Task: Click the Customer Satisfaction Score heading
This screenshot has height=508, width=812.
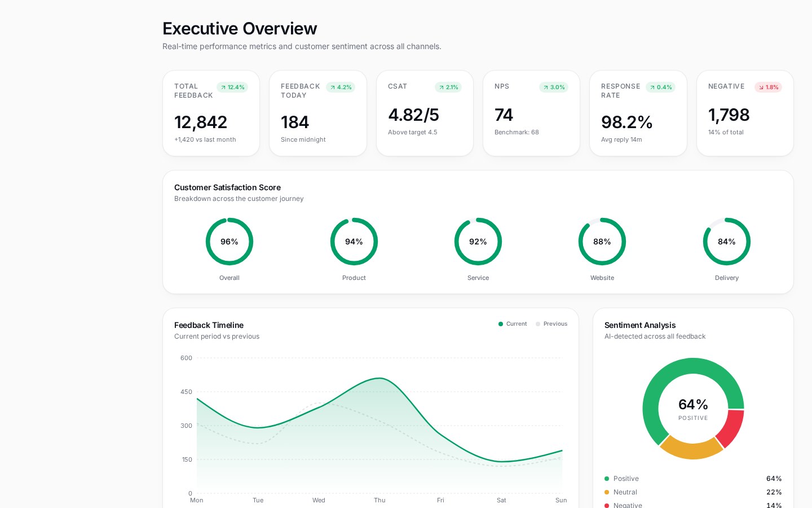Action: pos(227,187)
